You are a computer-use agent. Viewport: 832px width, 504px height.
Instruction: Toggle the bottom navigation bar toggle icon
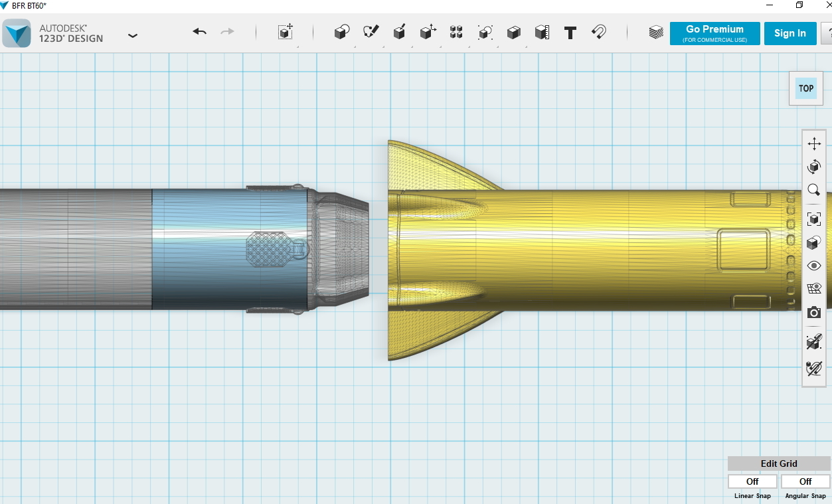tap(814, 368)
